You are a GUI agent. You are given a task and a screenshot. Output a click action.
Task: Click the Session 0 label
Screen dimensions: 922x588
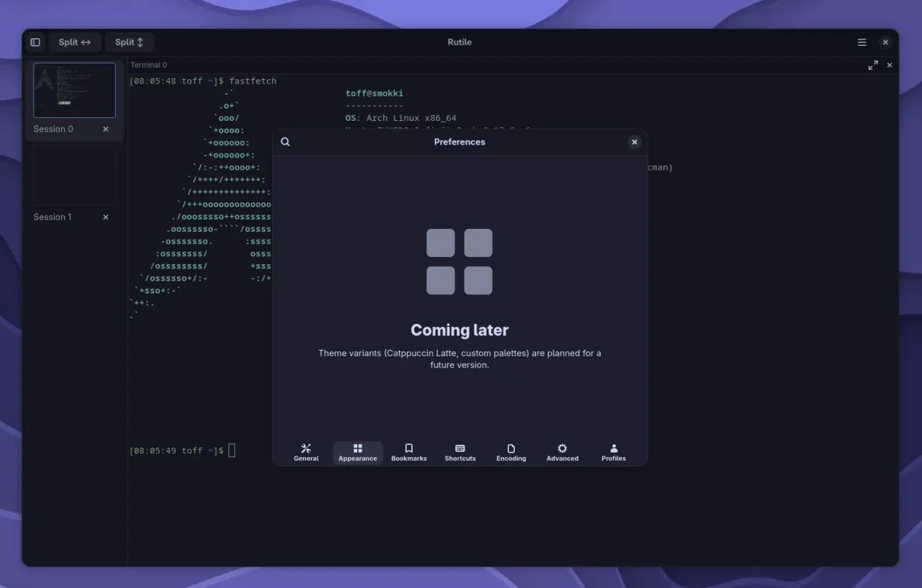53,130
